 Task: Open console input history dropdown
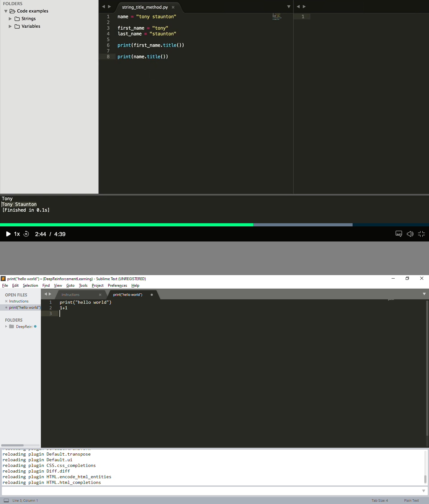click(x=423, y=491)
